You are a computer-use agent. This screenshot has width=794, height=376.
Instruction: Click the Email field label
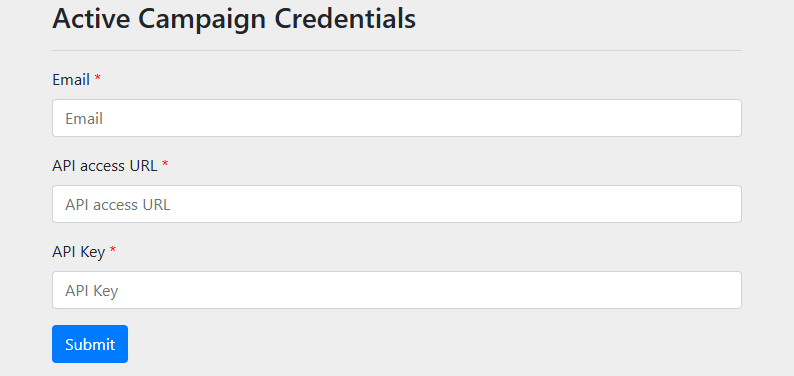coord(71,79)
